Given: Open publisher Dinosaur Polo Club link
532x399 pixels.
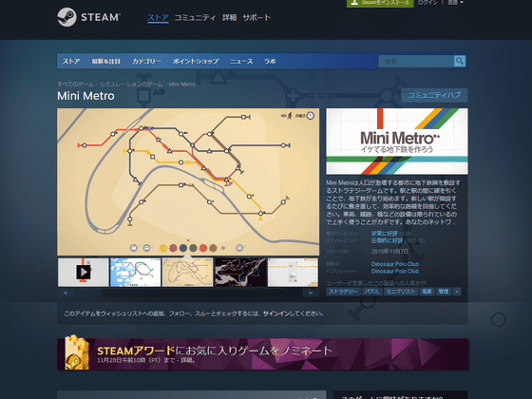Looking at the screenshot, I should click(x=395, y=271).
